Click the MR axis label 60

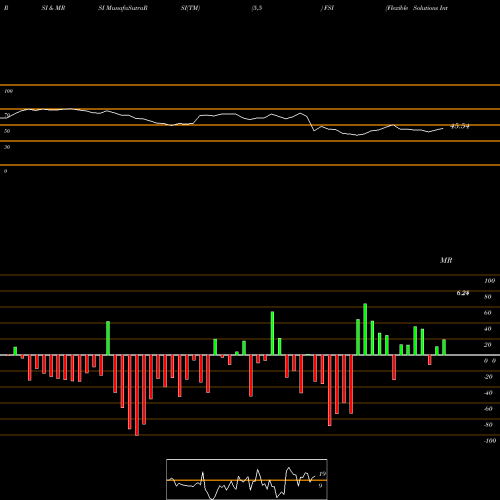(x=488, y=313)
